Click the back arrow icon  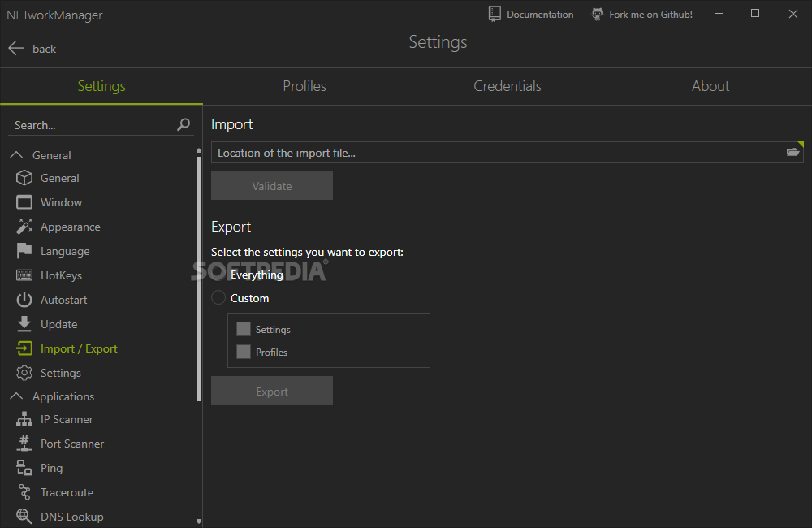point(16,48)
